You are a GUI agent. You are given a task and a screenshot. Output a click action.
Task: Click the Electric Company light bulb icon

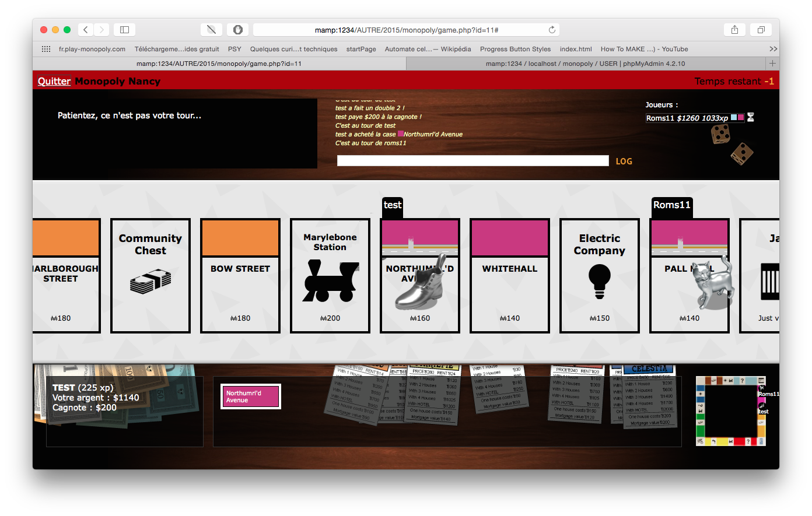(x=599, y=281)
